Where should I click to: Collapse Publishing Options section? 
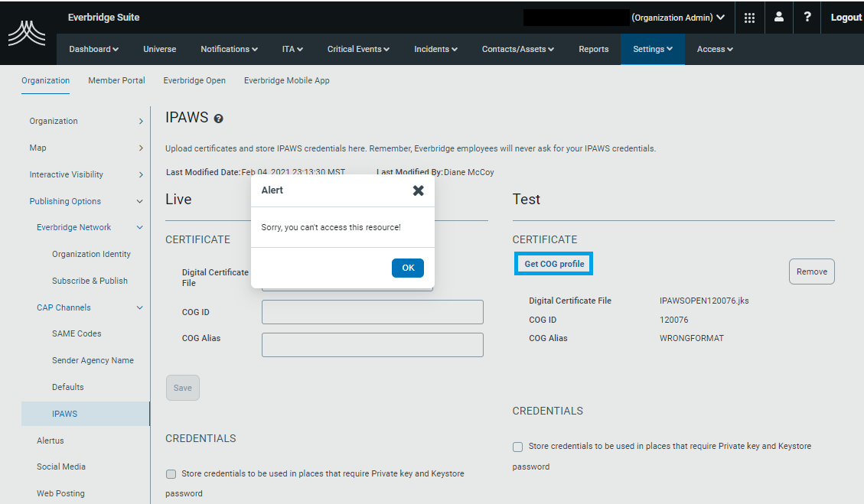coord(140,202)
